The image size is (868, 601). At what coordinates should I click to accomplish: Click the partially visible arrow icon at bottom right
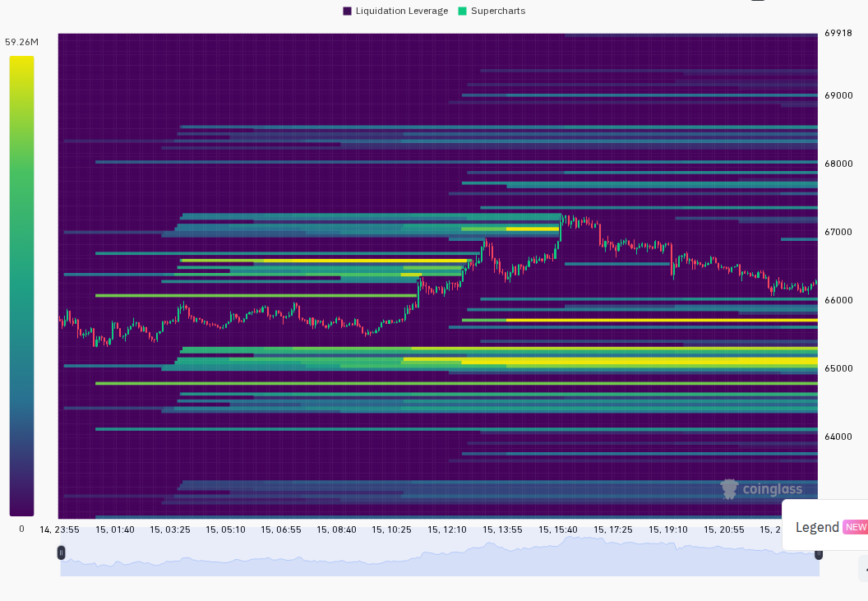pos(864,570)
